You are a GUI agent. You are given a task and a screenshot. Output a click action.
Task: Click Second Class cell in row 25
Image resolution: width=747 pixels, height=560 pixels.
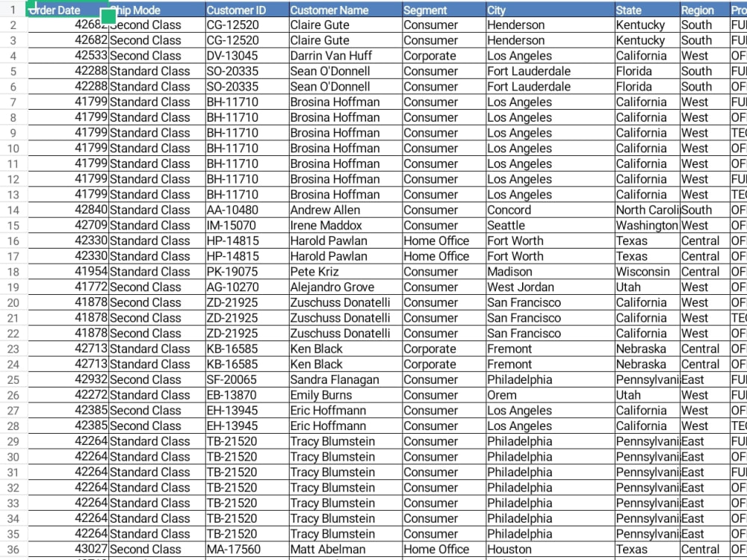157,379
